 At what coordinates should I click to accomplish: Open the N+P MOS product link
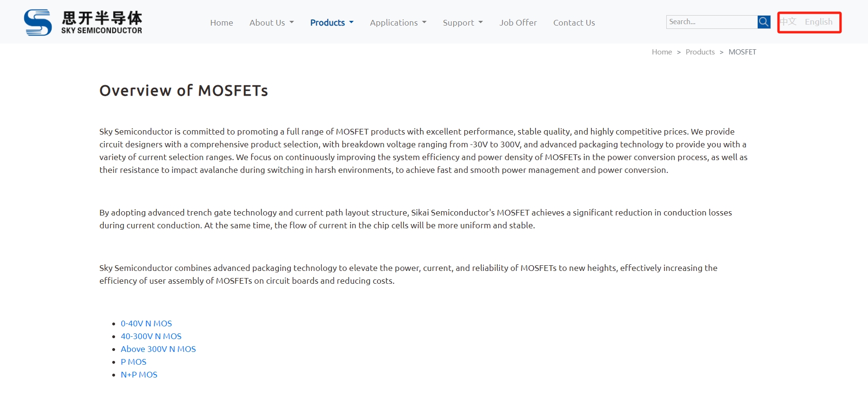point(139,375)
